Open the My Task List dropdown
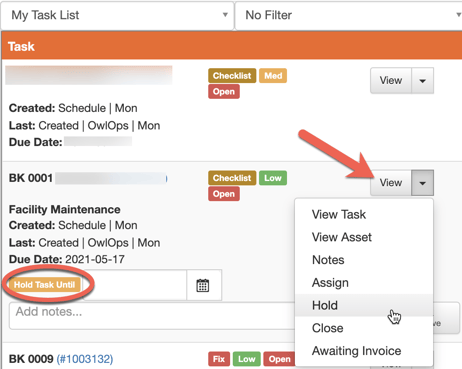462x369 pixels. [117, 15]
